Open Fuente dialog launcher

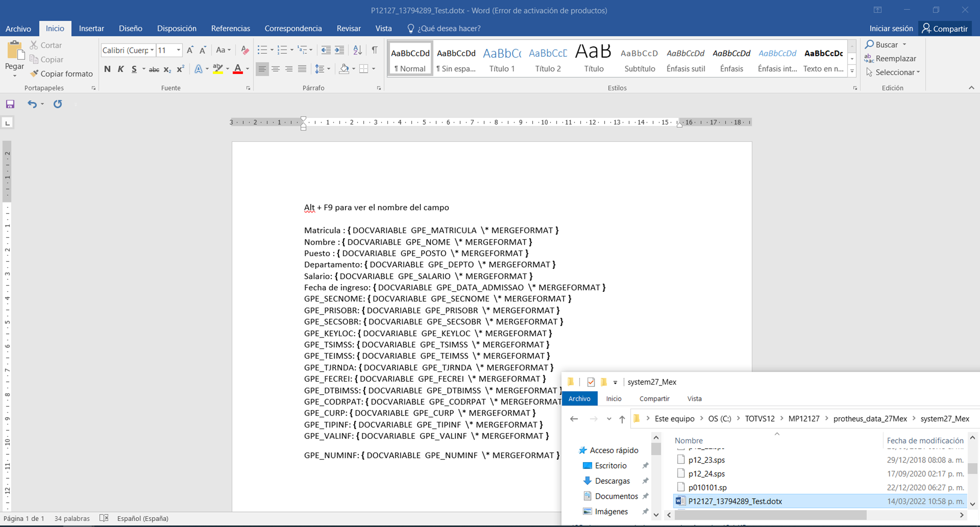248,88
